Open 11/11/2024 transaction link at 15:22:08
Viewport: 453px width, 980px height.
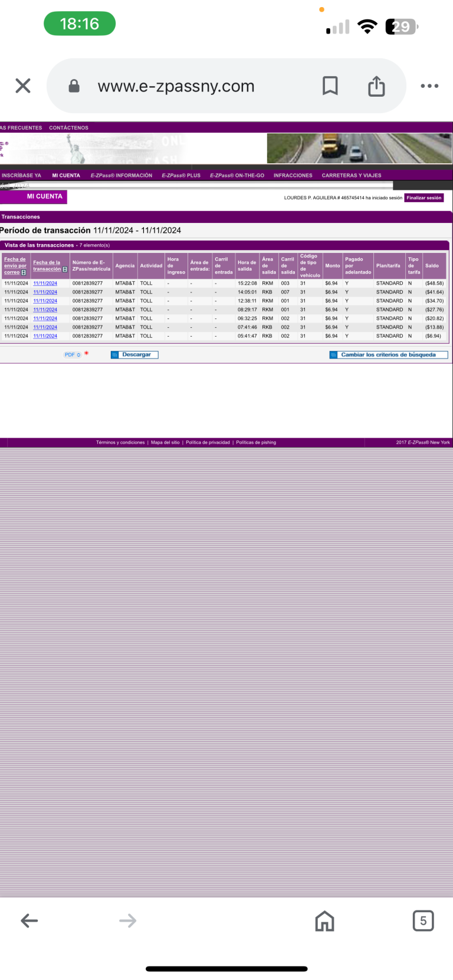point(45,284)
